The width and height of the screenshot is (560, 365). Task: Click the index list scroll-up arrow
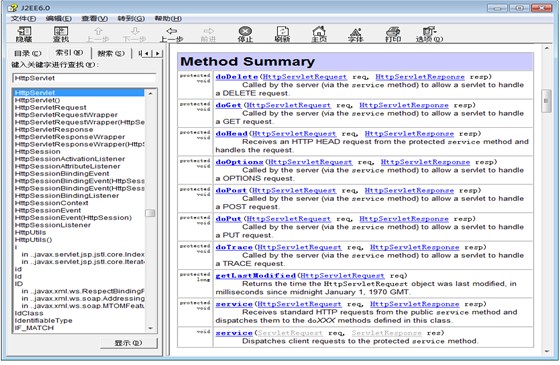150,93
